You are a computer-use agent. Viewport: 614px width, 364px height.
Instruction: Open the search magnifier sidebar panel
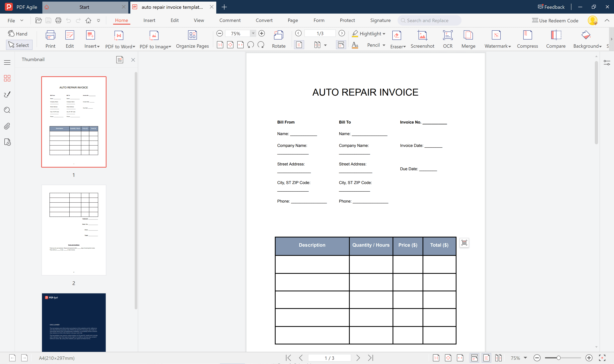(x=7, y=110)
